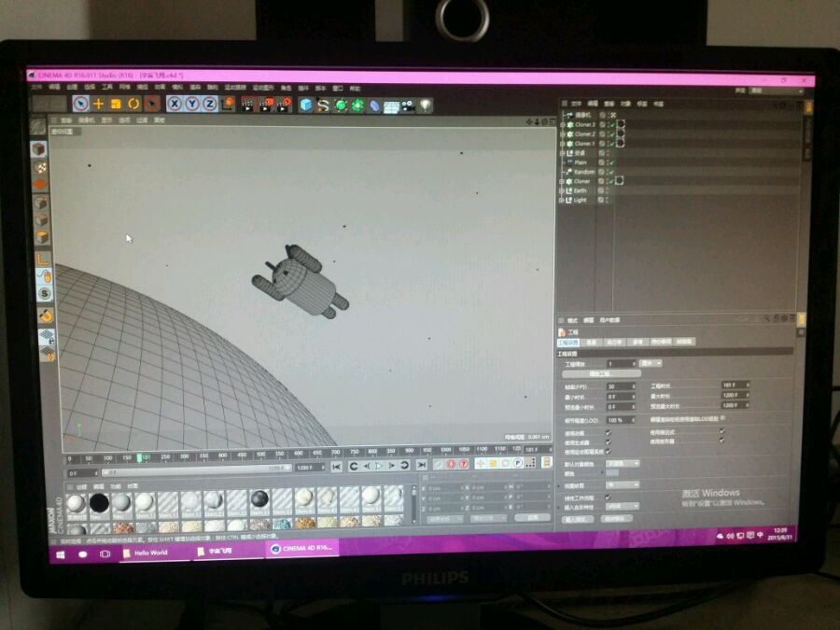Toggle the Y axis lock
This screenshot has width=840, height=630.
[191, 104]
